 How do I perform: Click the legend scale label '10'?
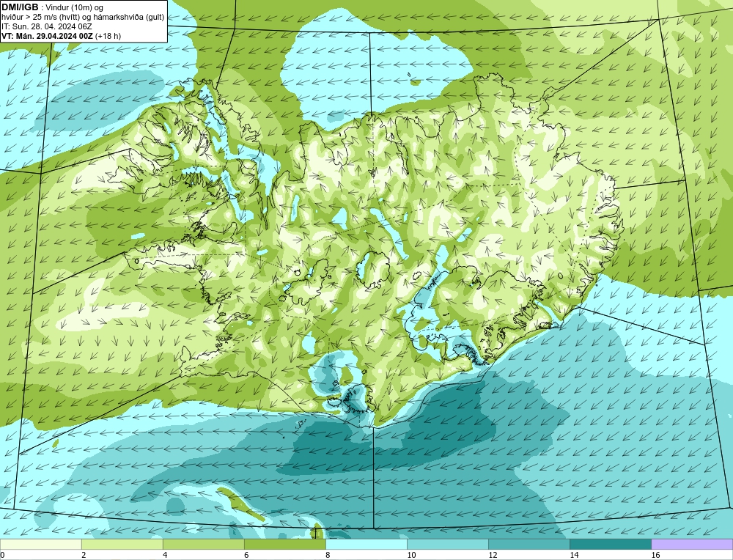pyautogui.click(x=411, y=555)
